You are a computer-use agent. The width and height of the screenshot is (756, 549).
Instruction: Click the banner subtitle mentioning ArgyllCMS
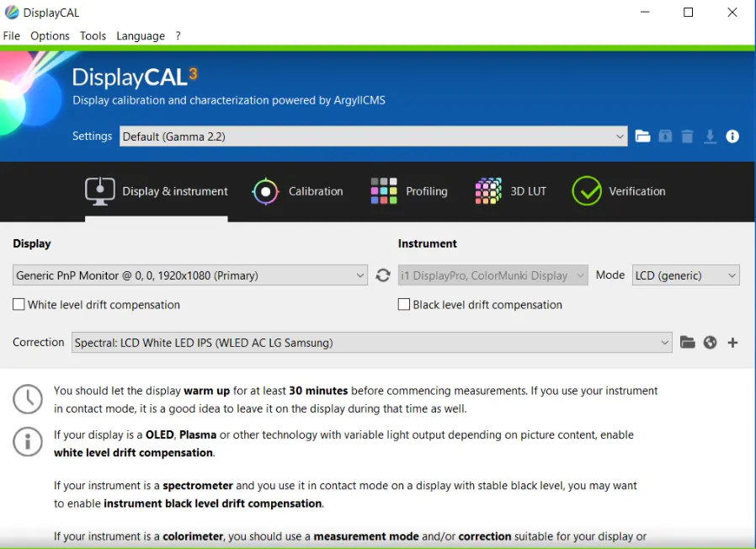(x=229, y=100)
